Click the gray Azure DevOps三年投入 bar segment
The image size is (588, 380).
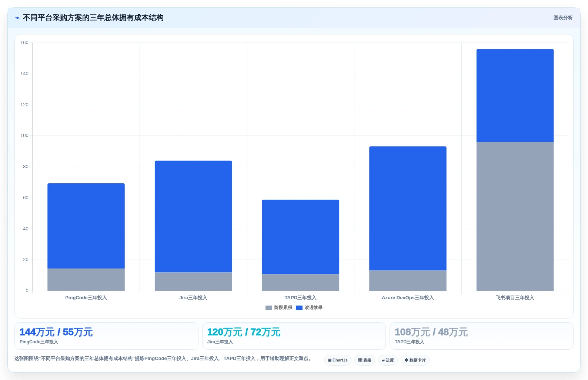pos(408,280)
